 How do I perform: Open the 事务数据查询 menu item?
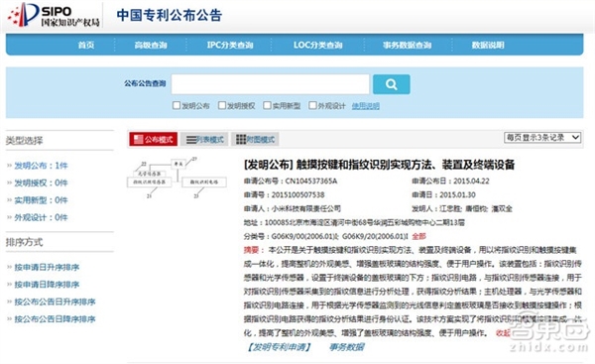coord(407,45)
